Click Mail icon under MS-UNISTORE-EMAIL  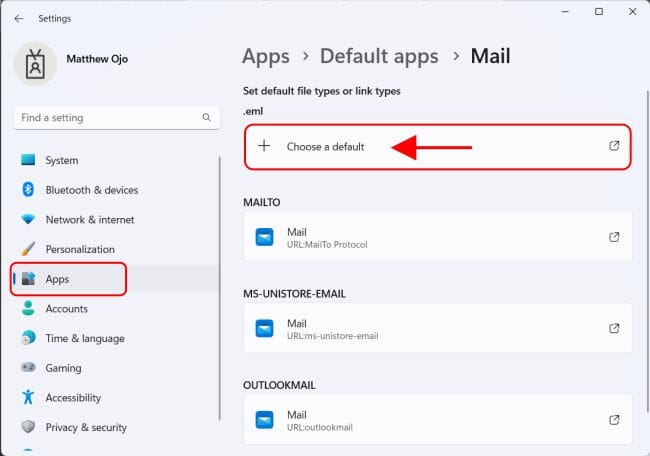[x=264, y=328]
